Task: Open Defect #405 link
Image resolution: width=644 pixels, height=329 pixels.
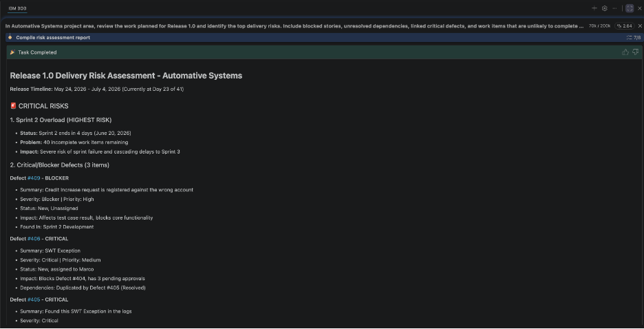Action: point(34,299)
